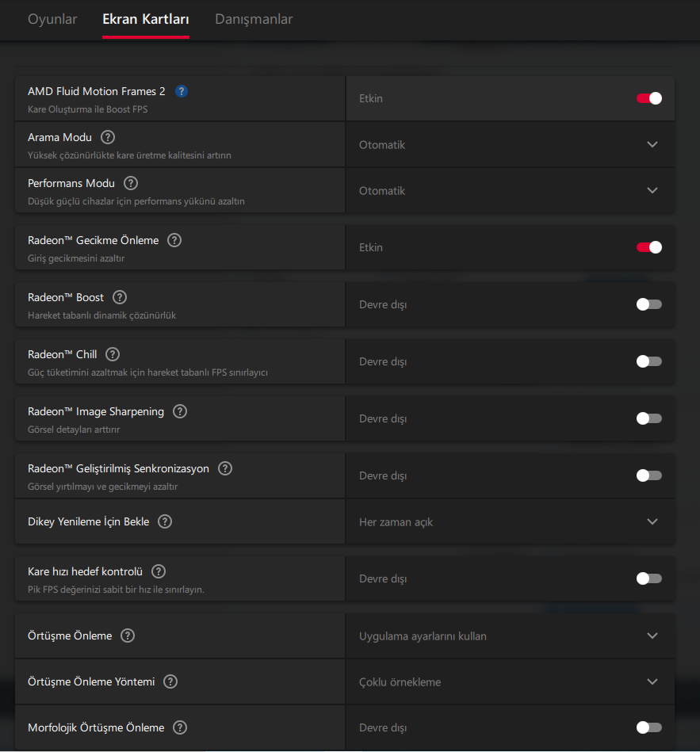
Task: Click the Radeon Chill help icon
Action: pyautogui.click(x=113, y=354)
